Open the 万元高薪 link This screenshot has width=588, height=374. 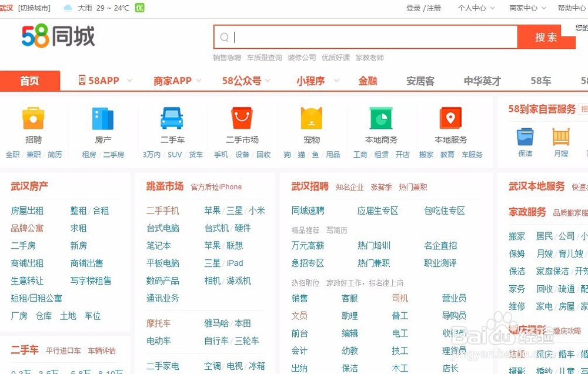[x=308, y=246]
